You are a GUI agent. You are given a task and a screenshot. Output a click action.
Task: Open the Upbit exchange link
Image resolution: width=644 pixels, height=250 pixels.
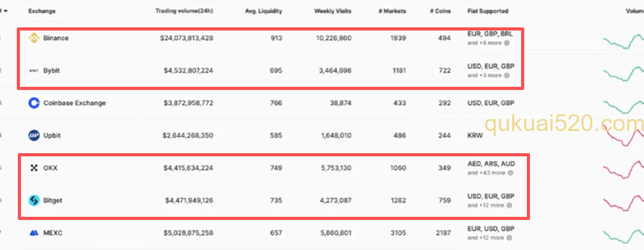coord(52,135)
